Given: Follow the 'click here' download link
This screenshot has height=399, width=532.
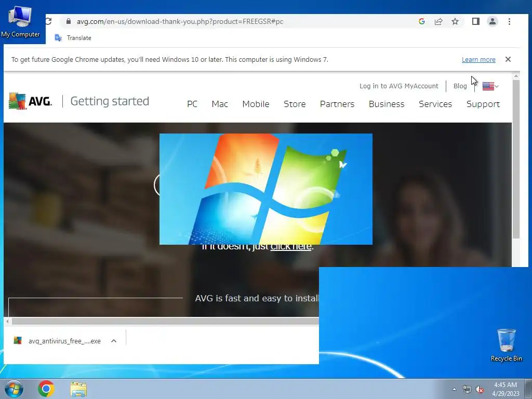Looking at the screenshot, I should pos(291,247).
